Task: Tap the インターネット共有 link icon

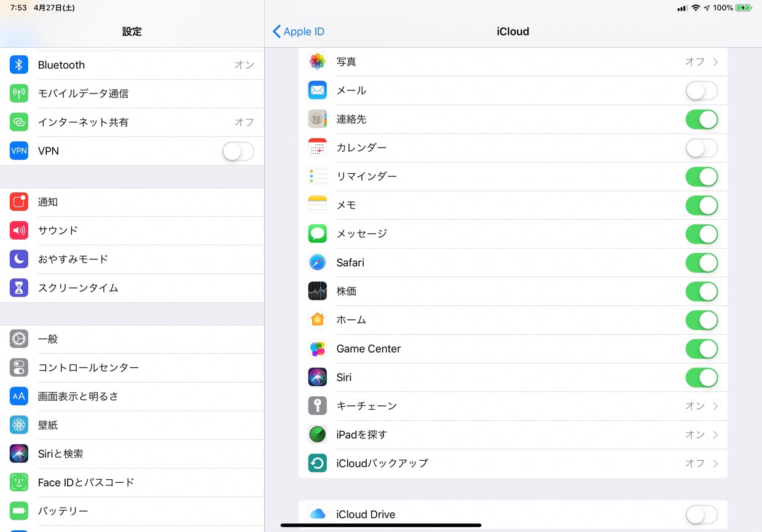Action: click(x=19, y=122)
